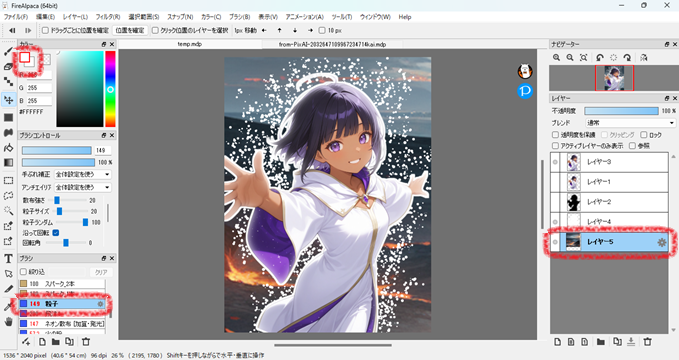Create new layer folder
This screenshot has height=360, width=679.
click(x=600, y=342)
